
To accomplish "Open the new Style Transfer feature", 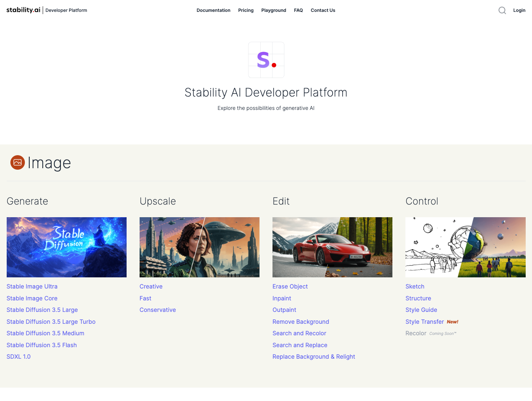I will pyautogui.click(x=424, y=322).
